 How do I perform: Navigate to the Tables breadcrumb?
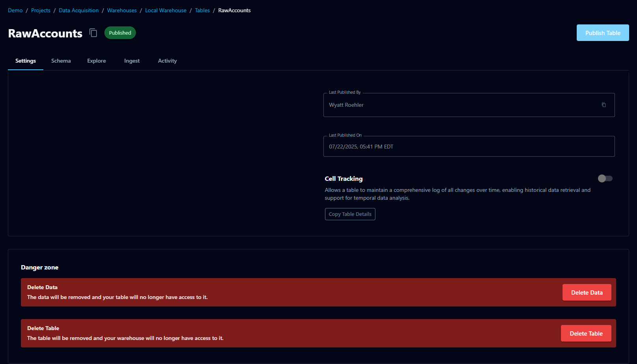click(x=202, y=10)
